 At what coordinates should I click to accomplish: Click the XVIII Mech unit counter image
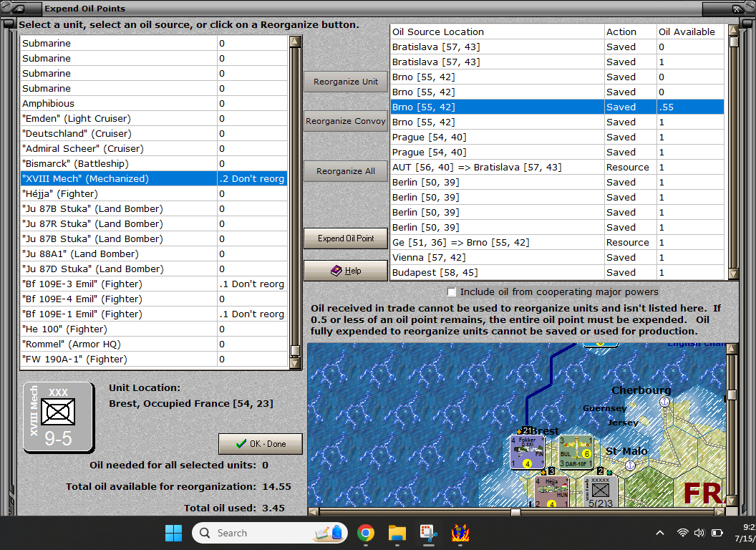58,418
